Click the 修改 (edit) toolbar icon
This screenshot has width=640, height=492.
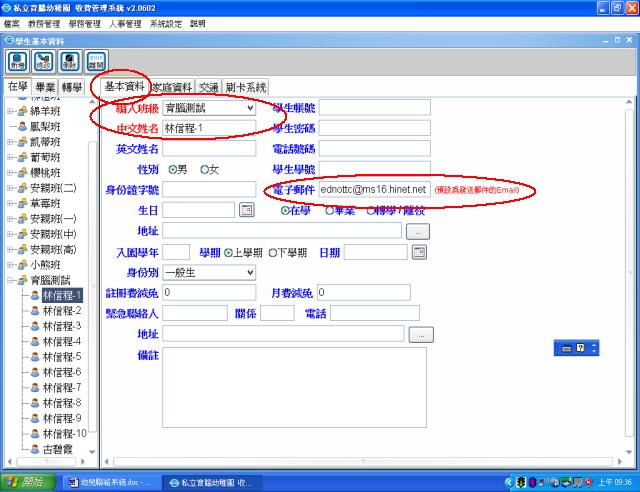click(x=43, y=62)
